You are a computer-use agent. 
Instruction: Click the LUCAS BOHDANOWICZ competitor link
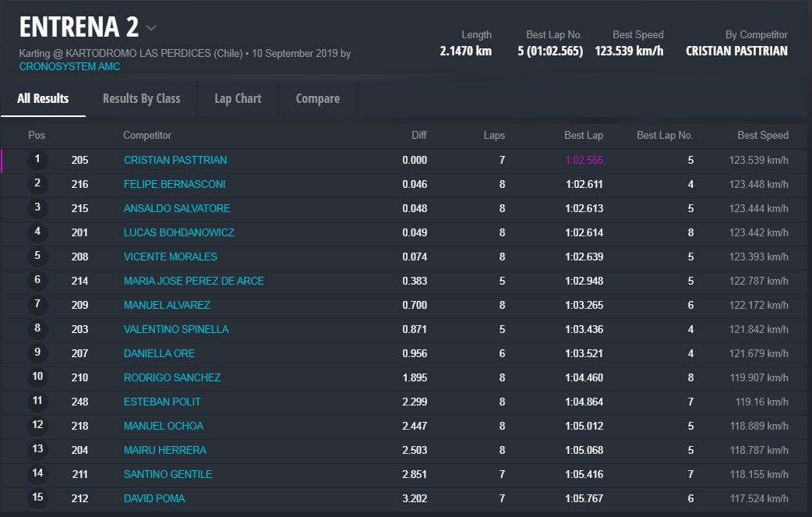(179, 232)
